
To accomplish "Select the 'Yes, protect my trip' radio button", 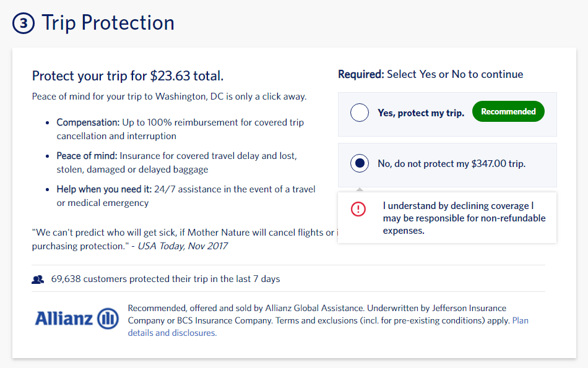I will [x=360, y=113].
